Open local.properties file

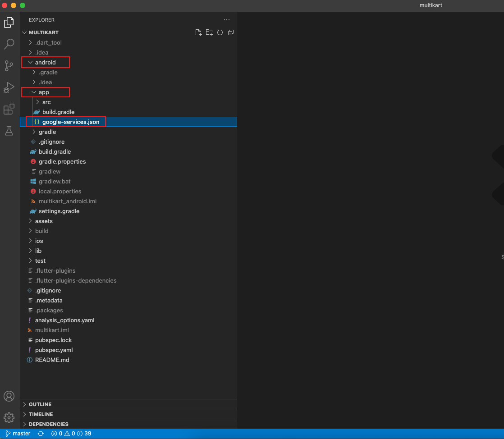(128, 191)
